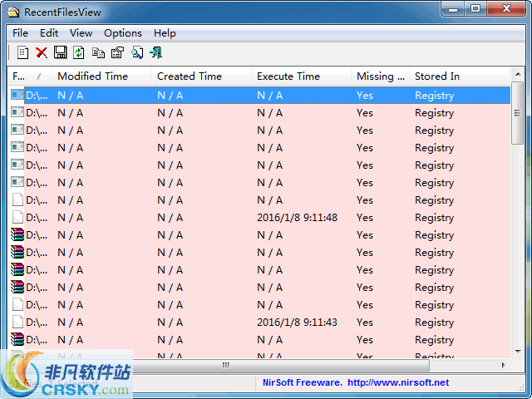Select the cell 2016/1/8 9:11:43
Screen dimensions: 532x399
[x=298, y=322]
